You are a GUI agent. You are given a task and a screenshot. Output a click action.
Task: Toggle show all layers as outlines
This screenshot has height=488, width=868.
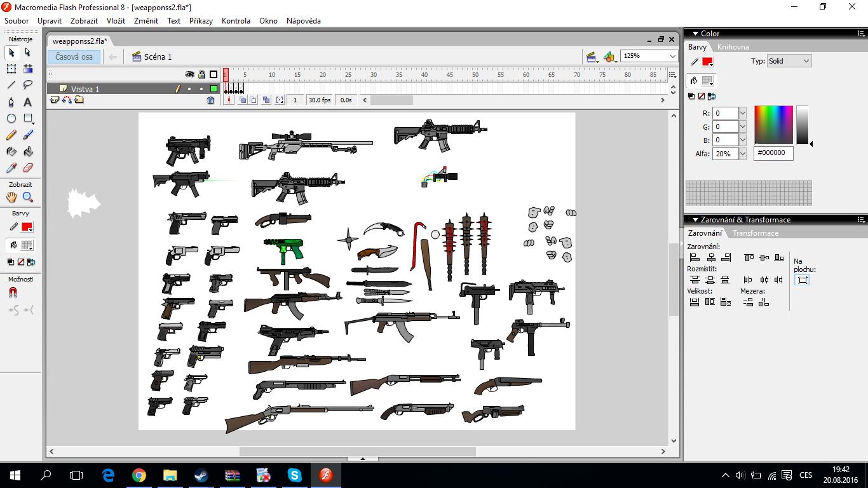(x=214, y=74)
